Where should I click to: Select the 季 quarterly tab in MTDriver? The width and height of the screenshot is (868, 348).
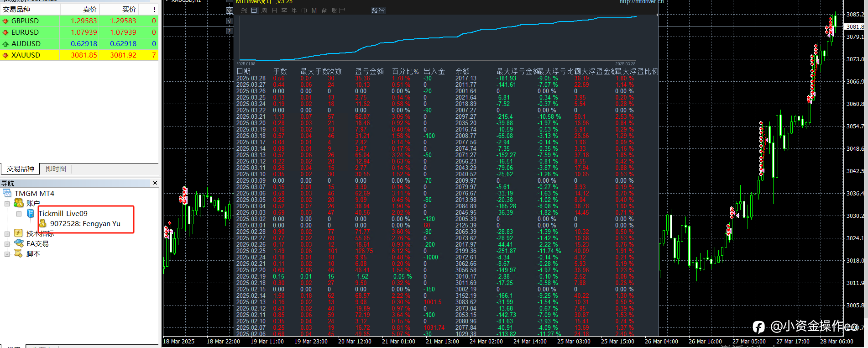click(x=284, y=11)
